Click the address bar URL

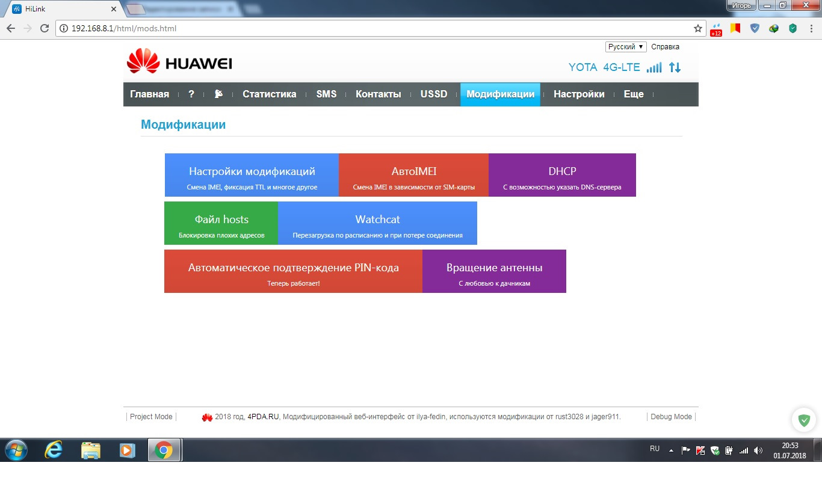point(124,28)
